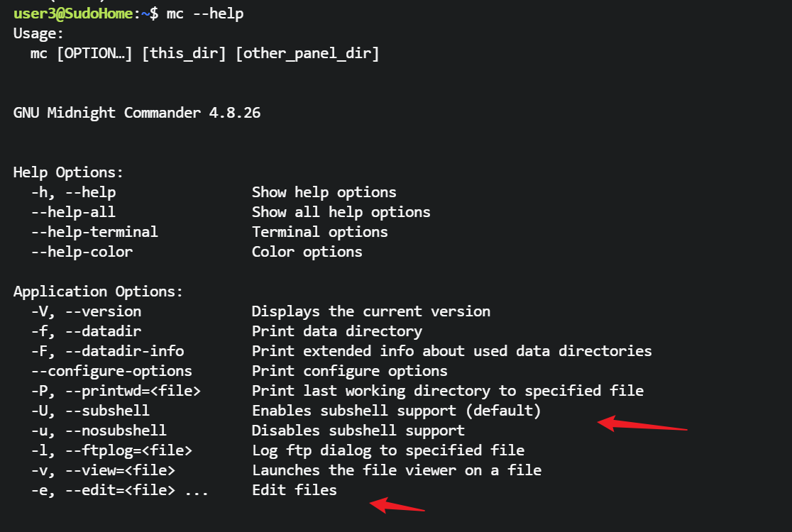The image size is (792, 532).
Task: Click the '-V, --version' option
Action: (86, 311)
